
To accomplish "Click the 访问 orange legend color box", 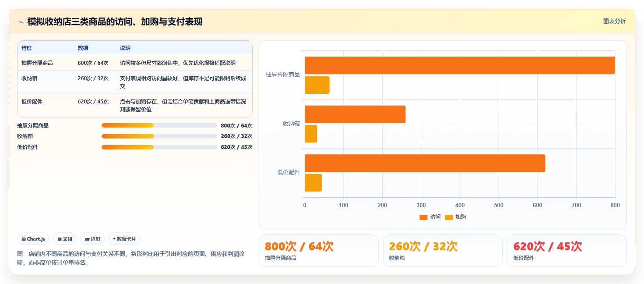I will [x=423, y=217].
